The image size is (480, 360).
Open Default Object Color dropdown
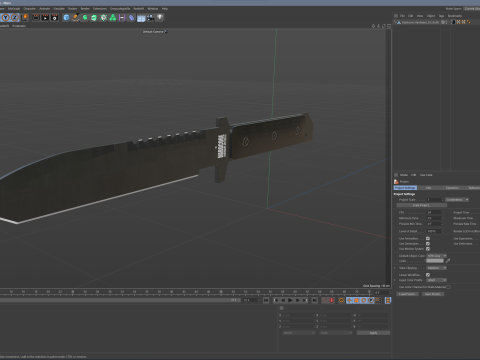437,256
